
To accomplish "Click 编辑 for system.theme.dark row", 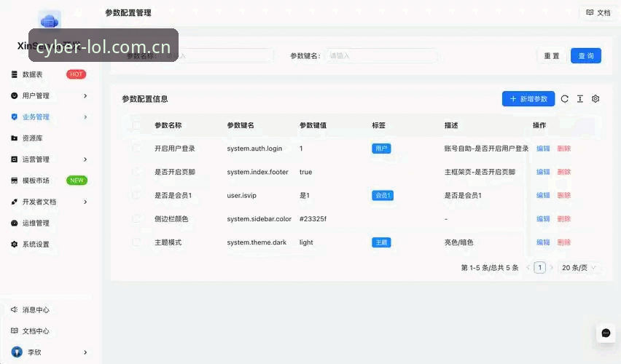I will (x=543, y=242).
